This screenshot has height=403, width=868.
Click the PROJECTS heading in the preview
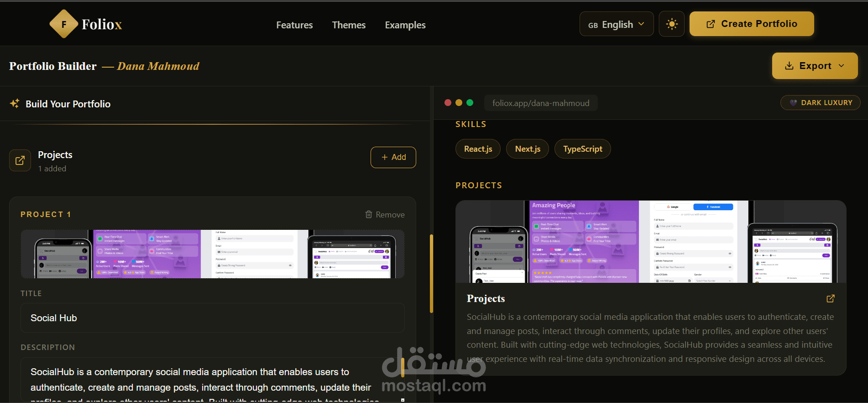point(479,186)
